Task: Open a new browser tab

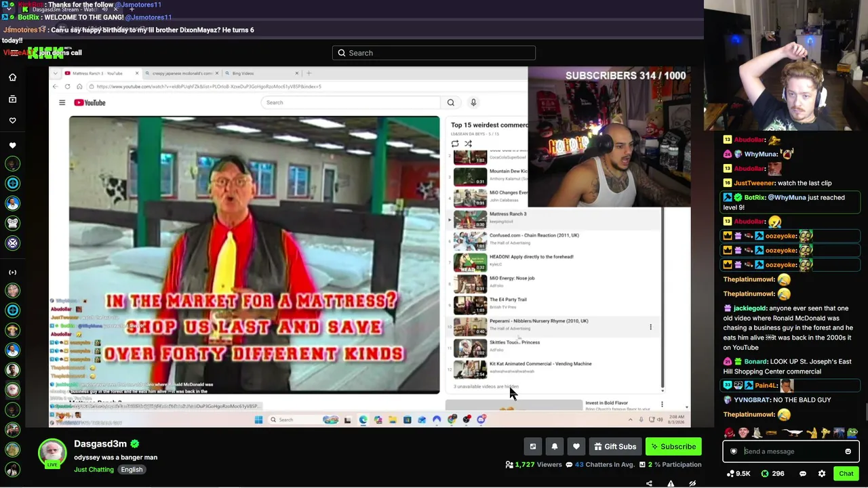Action: [309, 73]
